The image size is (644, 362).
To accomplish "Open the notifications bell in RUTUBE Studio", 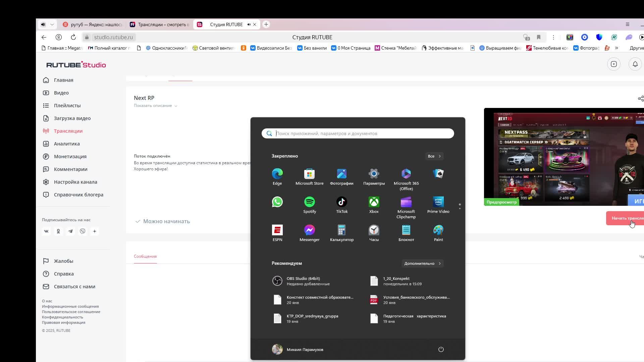I will [x=635, y=64].
